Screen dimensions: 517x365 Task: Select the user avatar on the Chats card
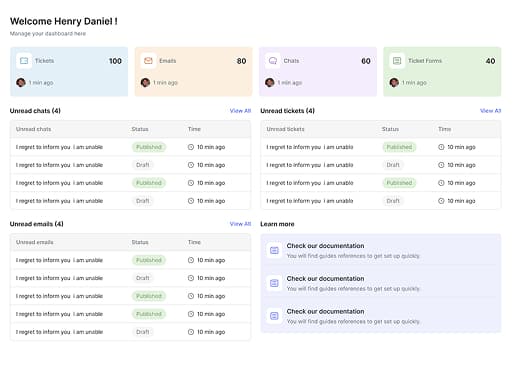click(270, 82)
